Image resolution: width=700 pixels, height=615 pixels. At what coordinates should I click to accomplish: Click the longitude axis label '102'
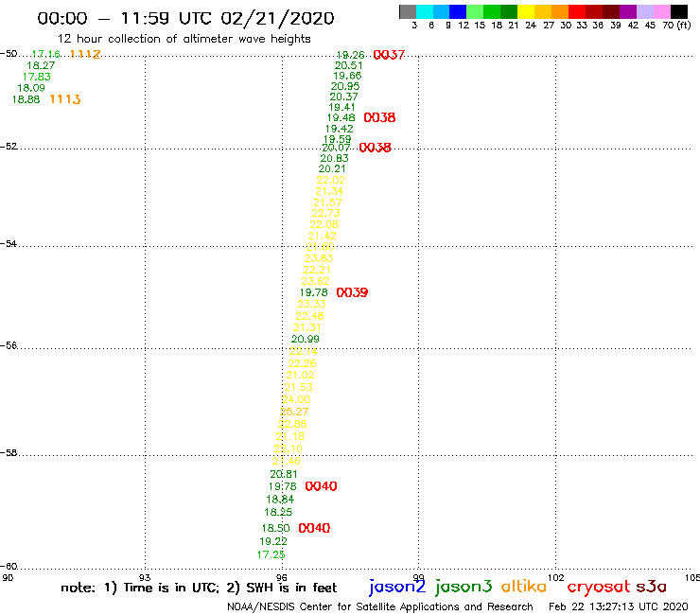click(x=556, y=577)
